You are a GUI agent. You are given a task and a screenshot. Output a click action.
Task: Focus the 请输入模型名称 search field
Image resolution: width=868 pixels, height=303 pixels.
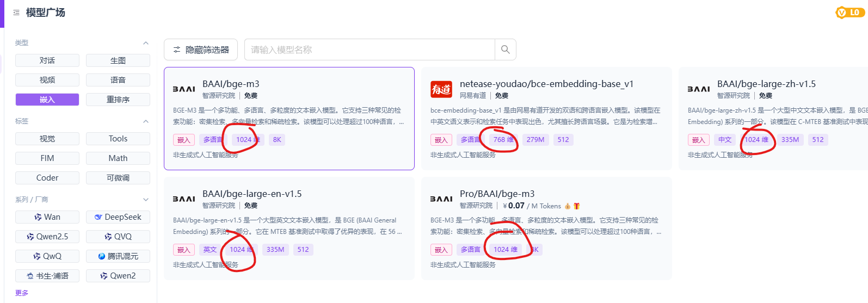[x=370, y=50]
